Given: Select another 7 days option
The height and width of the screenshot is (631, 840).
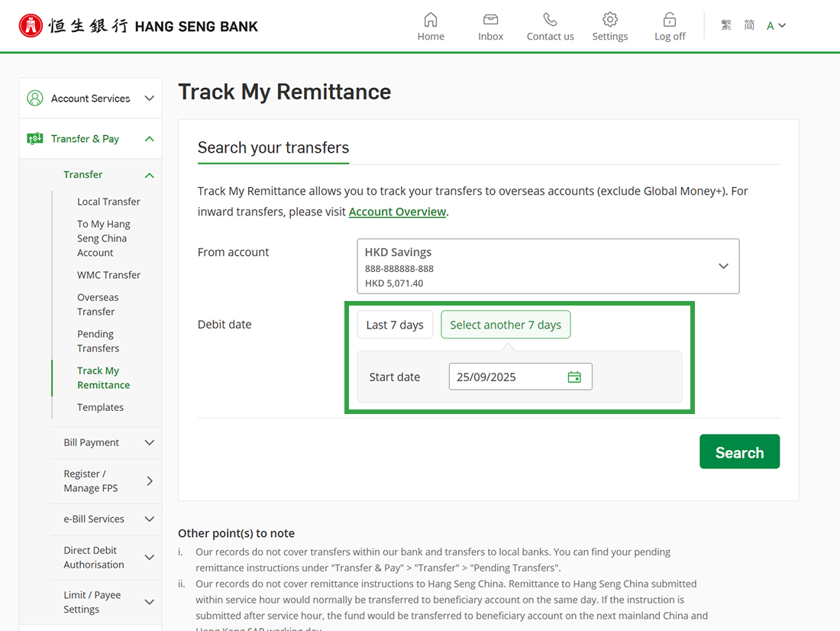Looking at the screenshot, I should 506,325.
